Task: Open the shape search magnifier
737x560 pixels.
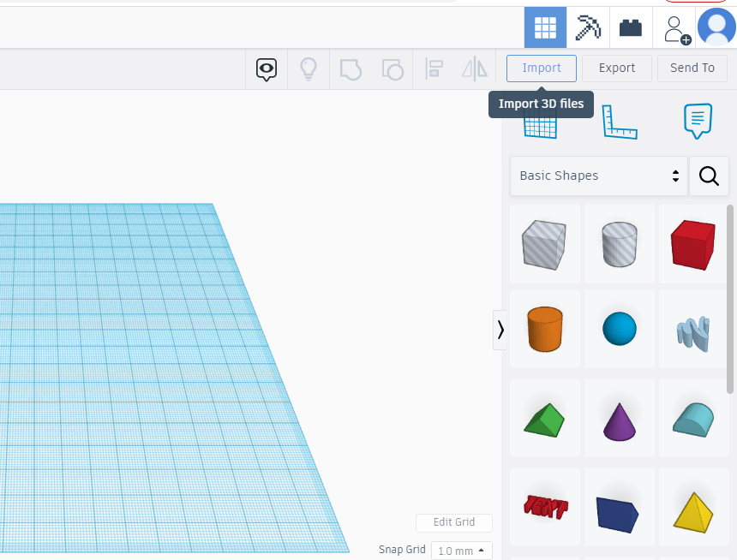Action: [x=709, y=176]
